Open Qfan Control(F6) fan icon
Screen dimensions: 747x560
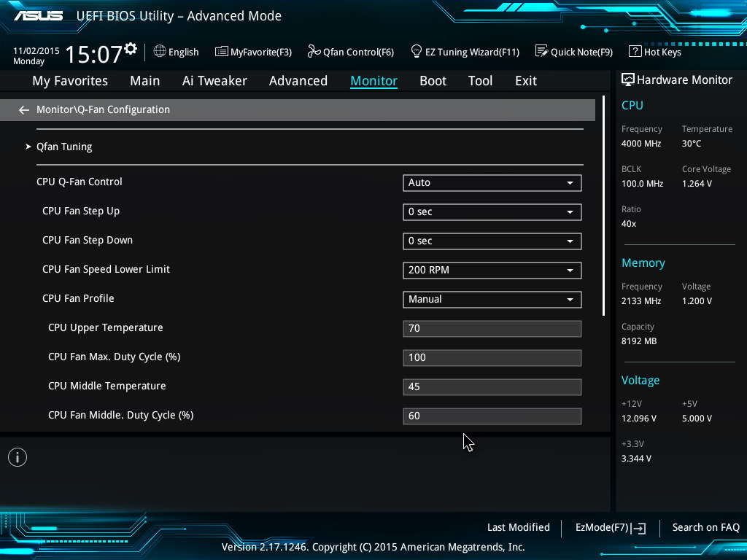314,52
